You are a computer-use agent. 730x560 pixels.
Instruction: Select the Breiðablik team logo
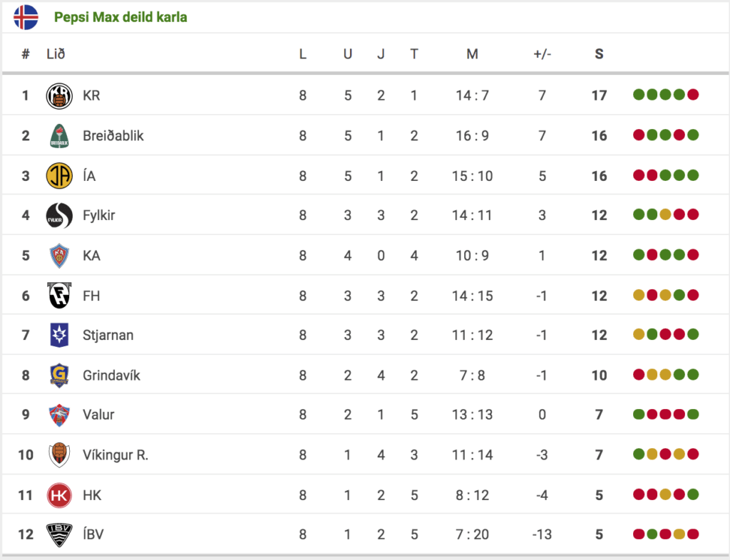59,136
